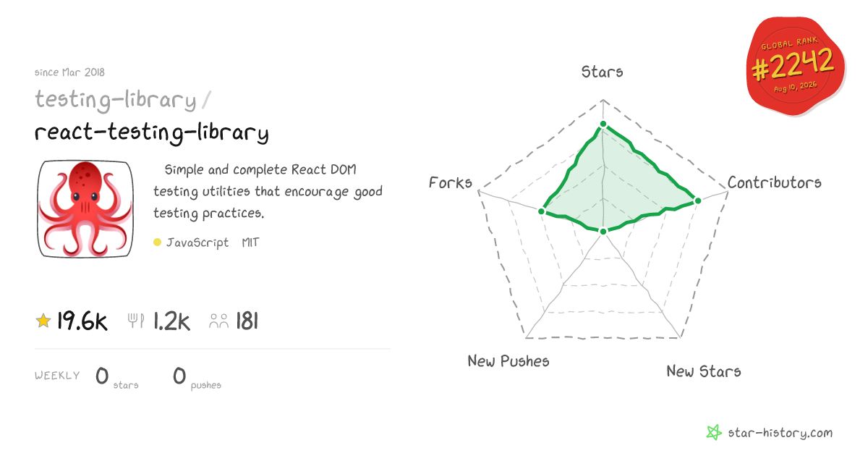Select the New Pushes axis label
Viewport: 868px width, 456px height.
pos(509,360)
